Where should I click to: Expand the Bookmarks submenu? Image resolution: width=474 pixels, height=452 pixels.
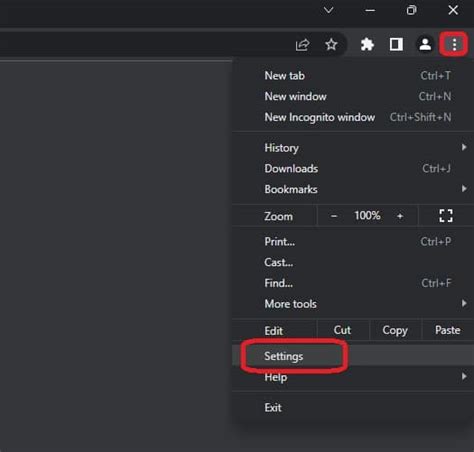coord(353,189)
